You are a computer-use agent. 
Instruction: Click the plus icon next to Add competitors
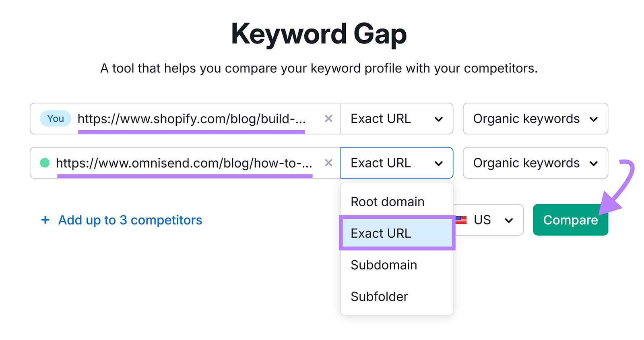[x=45, y=220]
